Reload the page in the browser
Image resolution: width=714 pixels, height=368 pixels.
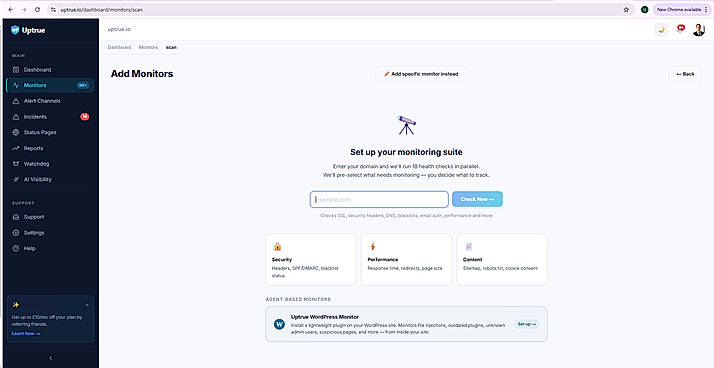click(x=37, y=10)
